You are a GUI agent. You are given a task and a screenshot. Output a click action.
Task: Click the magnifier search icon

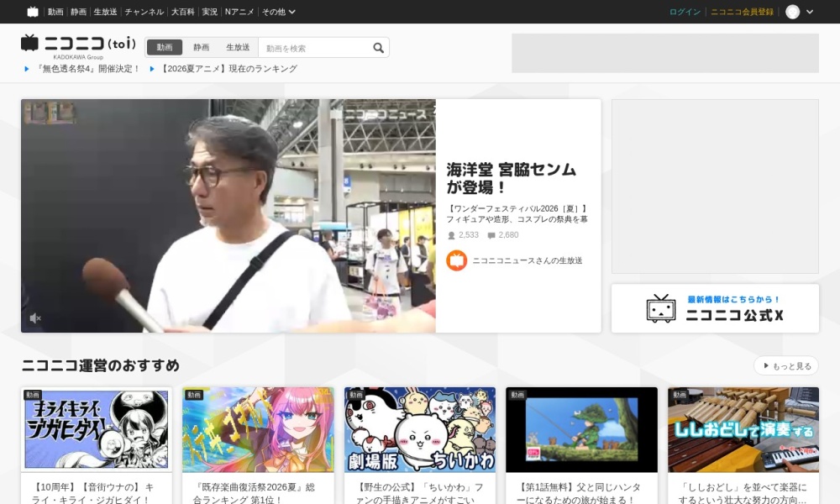pos(378,48)
